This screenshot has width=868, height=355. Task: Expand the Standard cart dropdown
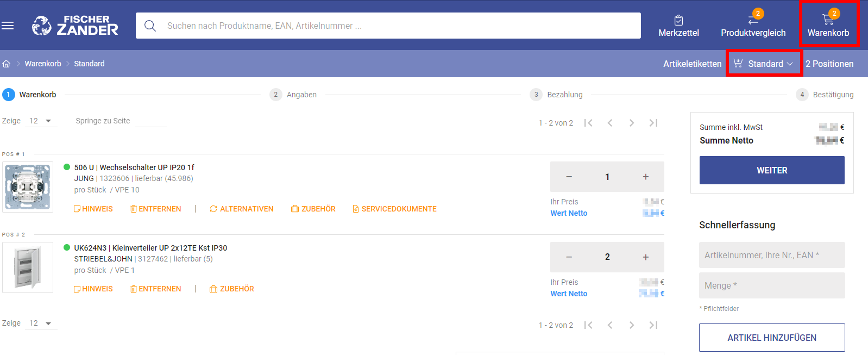(764, 64)
